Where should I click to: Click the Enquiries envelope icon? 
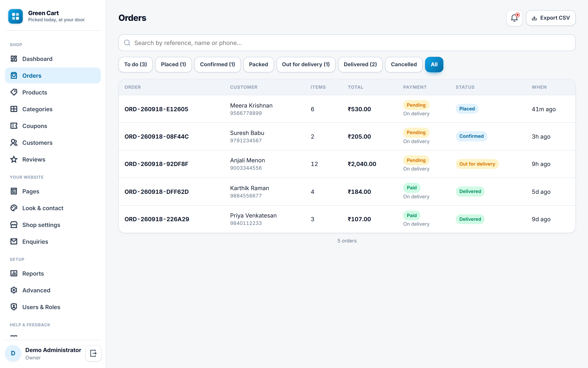point(14,241)
